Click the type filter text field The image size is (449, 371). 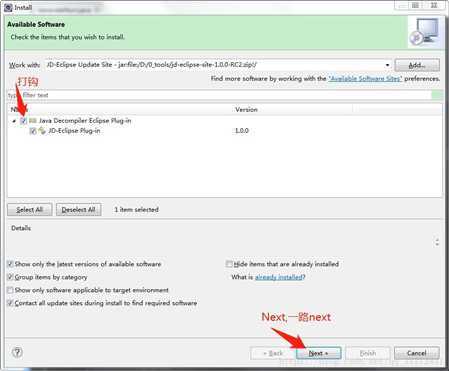(219, 95)
